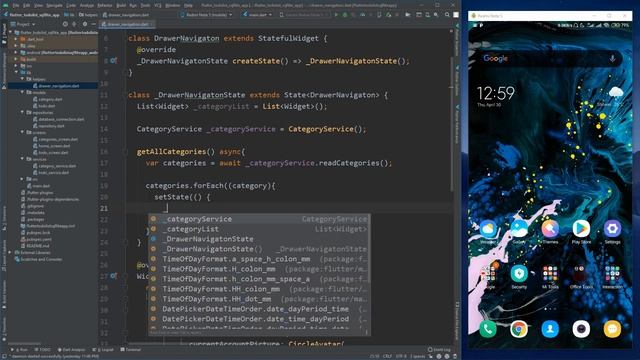Choose TimeOfDayFormat.H_colon_mm suggestion
The width and height of the screenshot is (640, 360).
click(x=259, y=269)
